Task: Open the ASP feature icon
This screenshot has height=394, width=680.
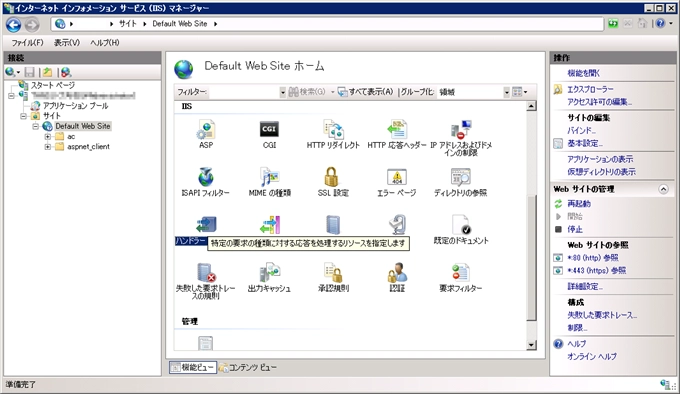Action: tap(206, 135)
